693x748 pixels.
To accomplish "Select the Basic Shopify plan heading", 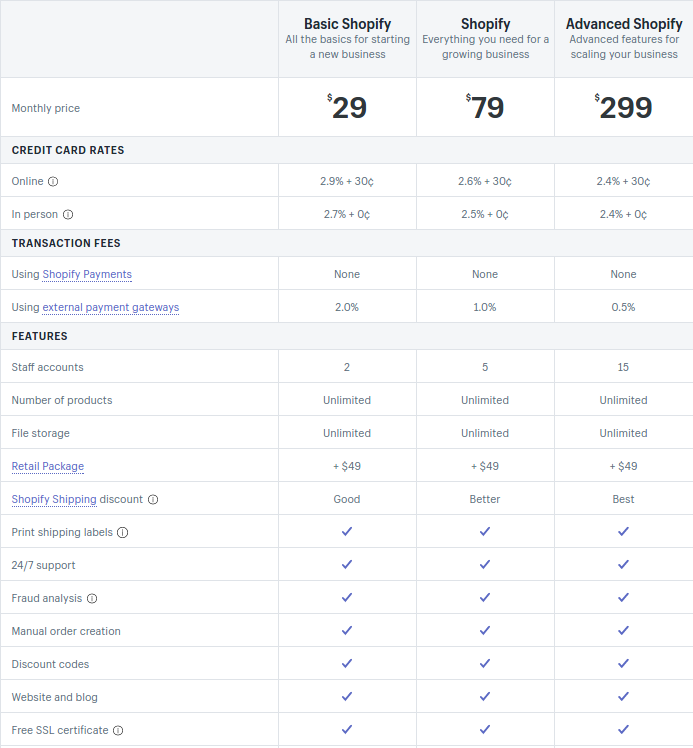I will tap(347, 24).
